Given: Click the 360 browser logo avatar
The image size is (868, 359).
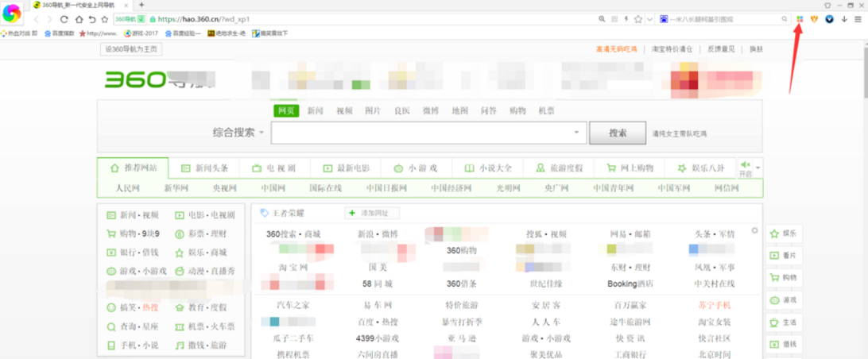Looking at the screenshot, I should [12, 14].
